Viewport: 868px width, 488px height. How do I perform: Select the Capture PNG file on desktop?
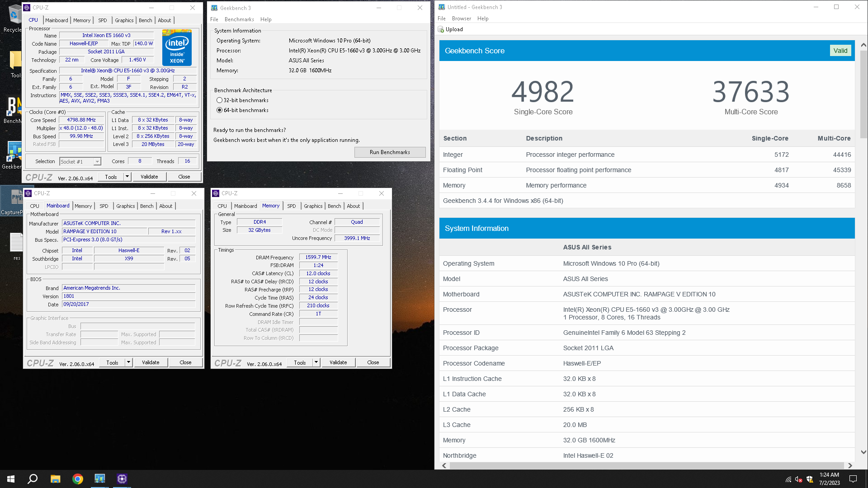(x=12, y=201)
